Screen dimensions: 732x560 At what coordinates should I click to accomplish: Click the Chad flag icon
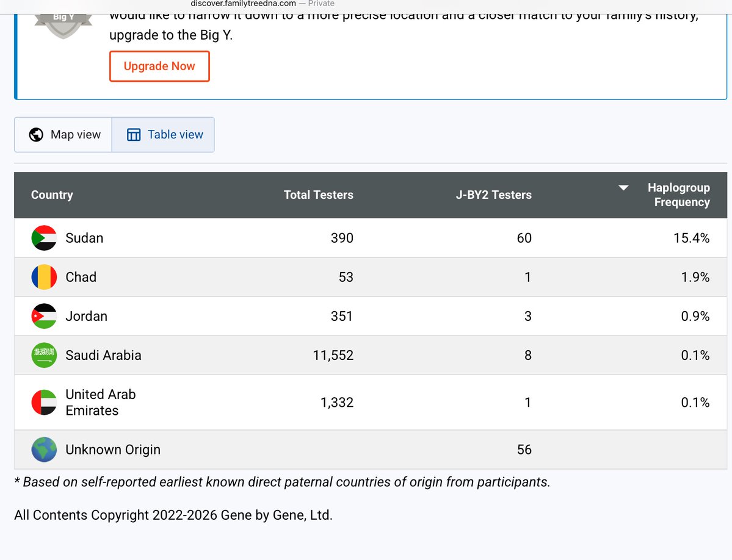[44, 277]
